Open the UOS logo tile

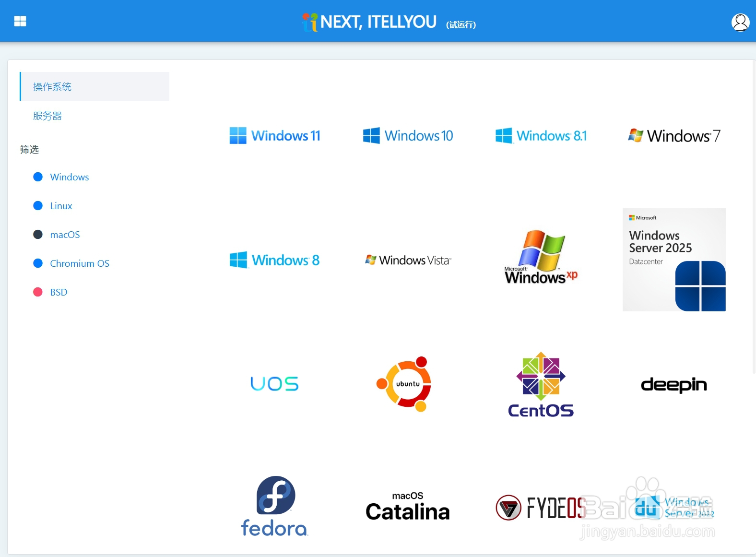[275, 384]
